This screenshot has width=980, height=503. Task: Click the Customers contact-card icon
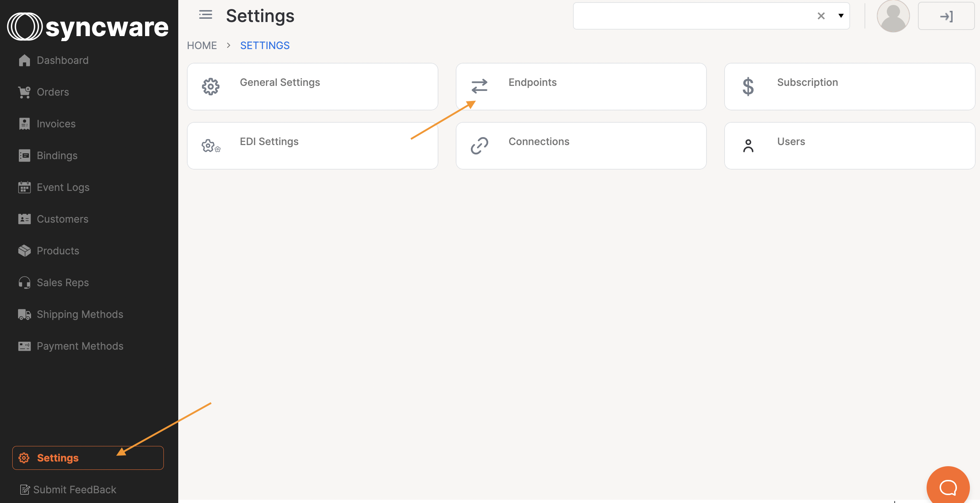click(x=24, y=219)
